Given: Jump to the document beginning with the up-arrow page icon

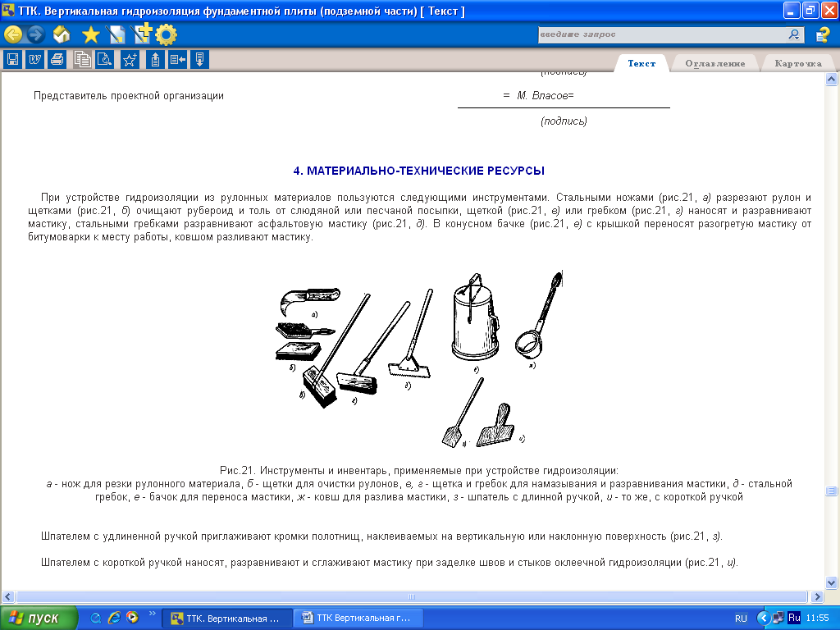Looking at the screenshot, I should 155,59.
